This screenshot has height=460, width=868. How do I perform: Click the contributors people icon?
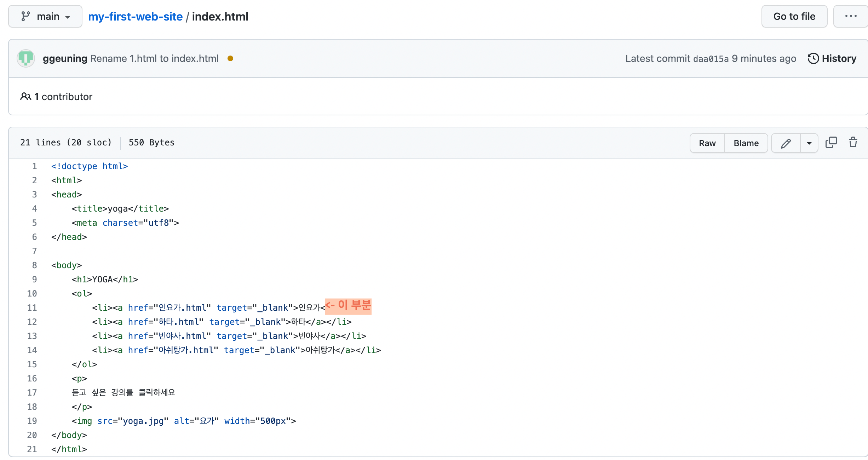pyautogui.click(x=25, y=97)
